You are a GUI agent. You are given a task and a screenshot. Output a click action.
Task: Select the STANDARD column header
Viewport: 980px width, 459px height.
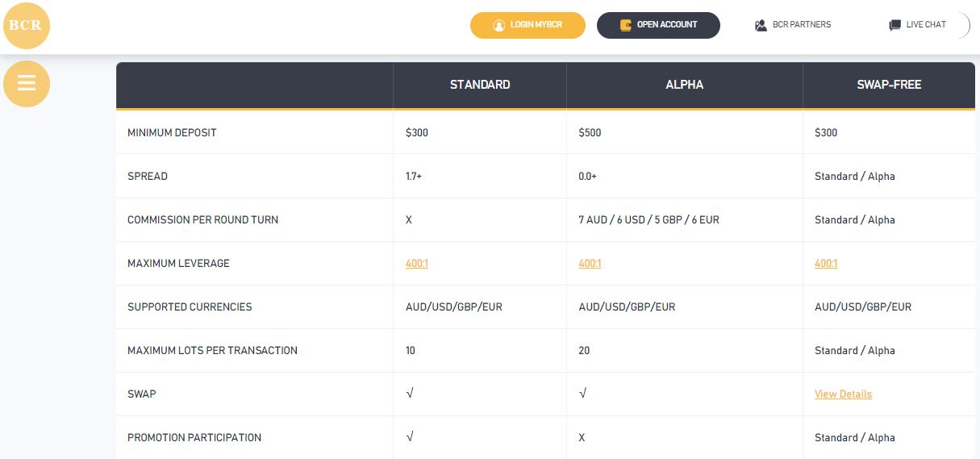(480, 85)
